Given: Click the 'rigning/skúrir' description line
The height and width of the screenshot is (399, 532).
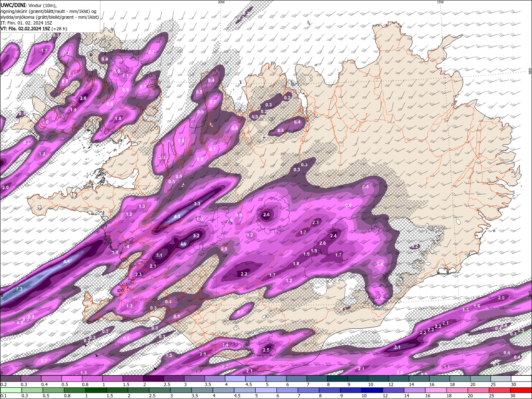Looking at the screenshot, I should 49,11.
